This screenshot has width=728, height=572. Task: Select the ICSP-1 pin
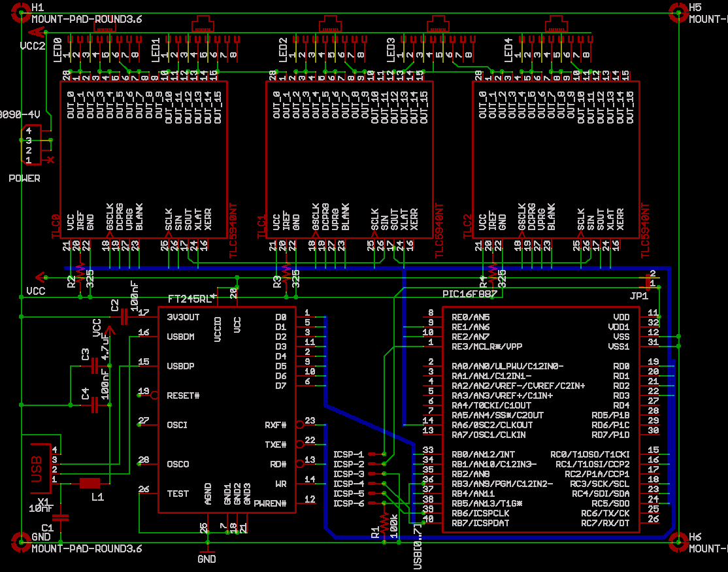374,454
